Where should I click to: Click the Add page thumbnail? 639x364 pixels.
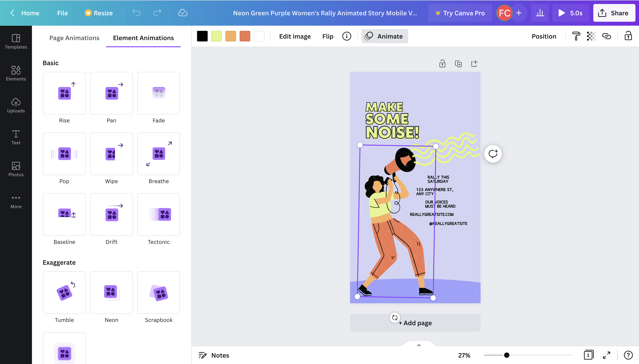point(415,323)
